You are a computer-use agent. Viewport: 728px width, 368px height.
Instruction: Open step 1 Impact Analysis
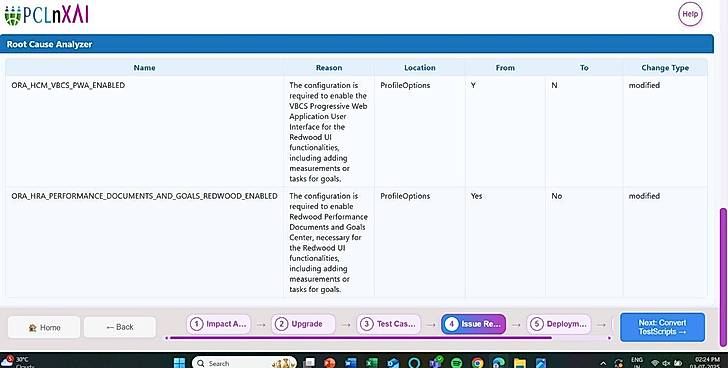tap(219, 324)
